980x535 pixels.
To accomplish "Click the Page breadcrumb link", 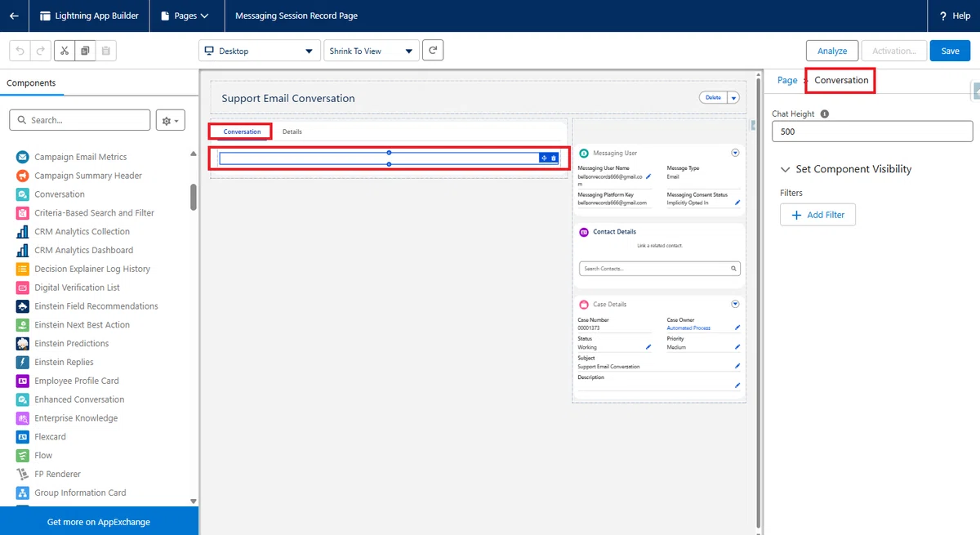I will [x=787, y=80].
